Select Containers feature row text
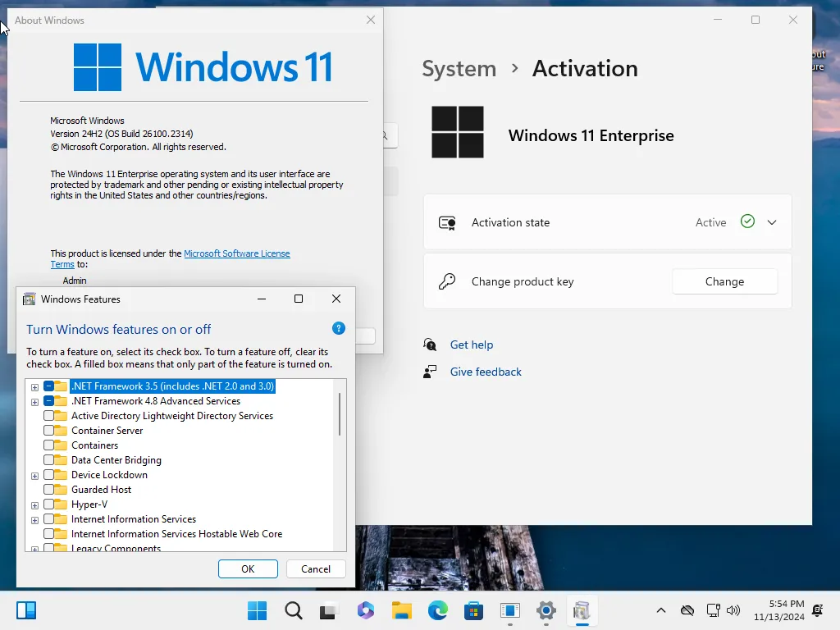The width and height of the screenshot is (840, 630). coord(95,445)
